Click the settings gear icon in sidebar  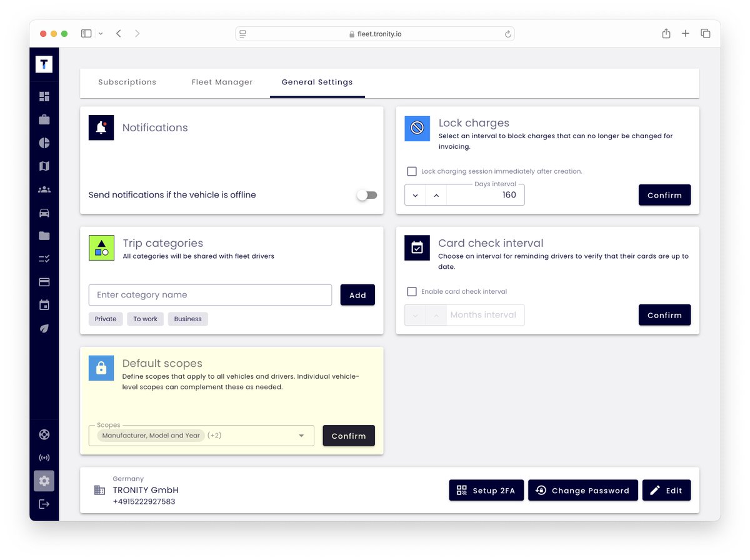44,481
